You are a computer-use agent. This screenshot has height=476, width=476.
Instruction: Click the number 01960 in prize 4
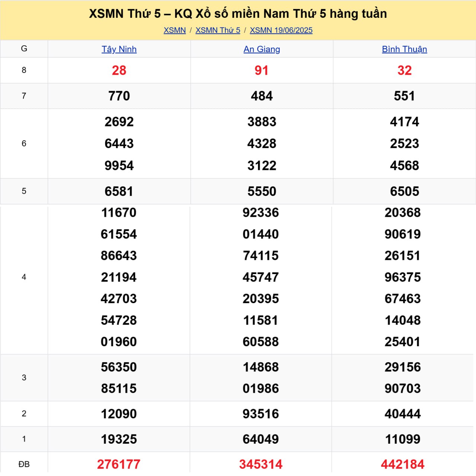click(119, 342)
